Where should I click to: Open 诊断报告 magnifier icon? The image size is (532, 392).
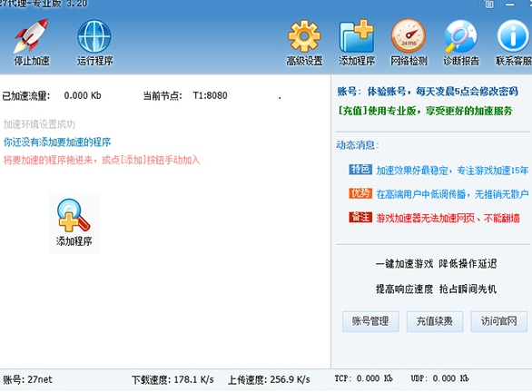461,36
